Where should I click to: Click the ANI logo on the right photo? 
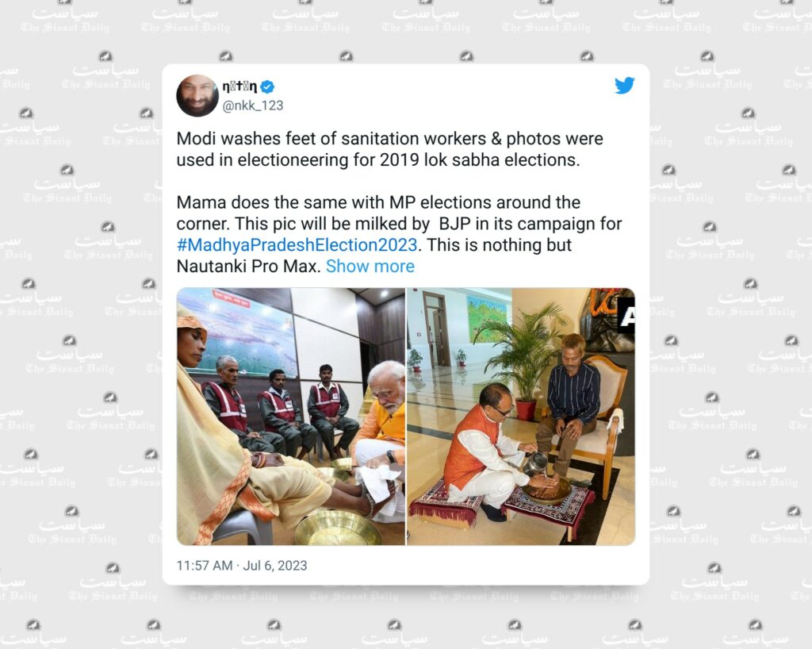(x=626, y=315)
